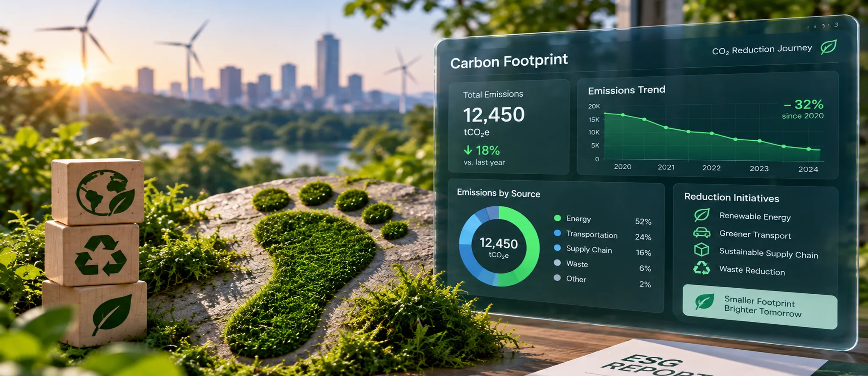Image resolution: width=868 pixels, height=376 pixels.
Task: Select the cube icon for Sustainable Supply Chain
Action: 701,250
